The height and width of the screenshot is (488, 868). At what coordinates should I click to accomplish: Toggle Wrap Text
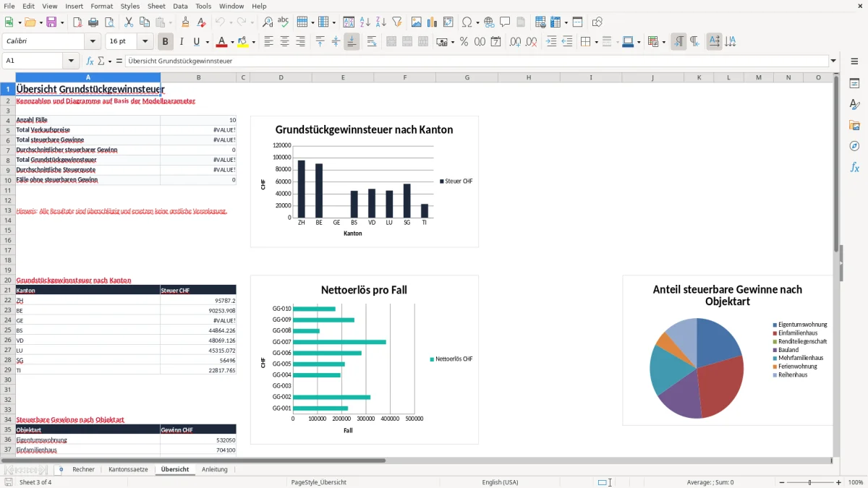coord(371,42)
